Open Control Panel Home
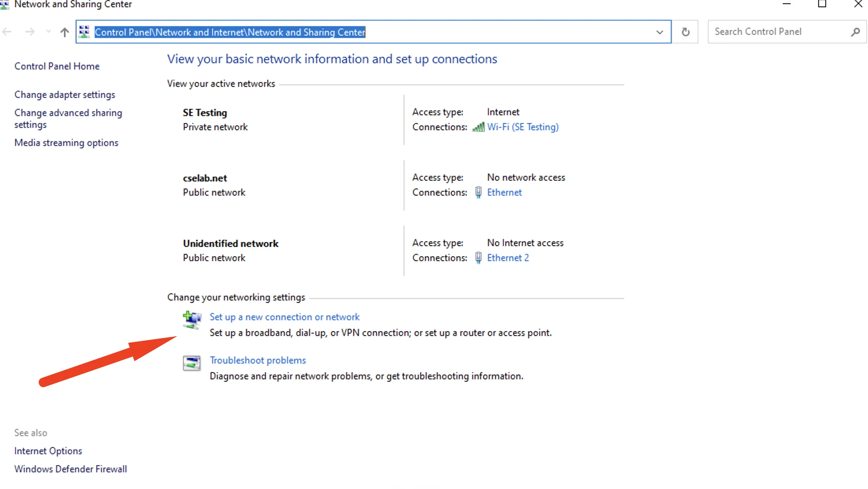Image resolution: width=868 pixels, height=489 pixels. coord(57,66)
